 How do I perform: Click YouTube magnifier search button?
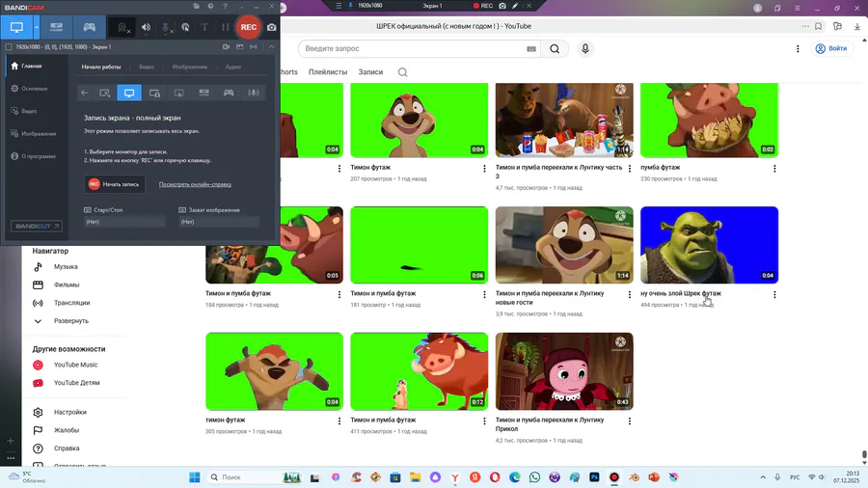click(555, 48)
